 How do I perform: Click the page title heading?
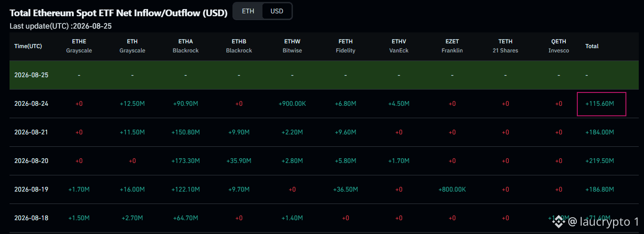click(x=119, y=13)
